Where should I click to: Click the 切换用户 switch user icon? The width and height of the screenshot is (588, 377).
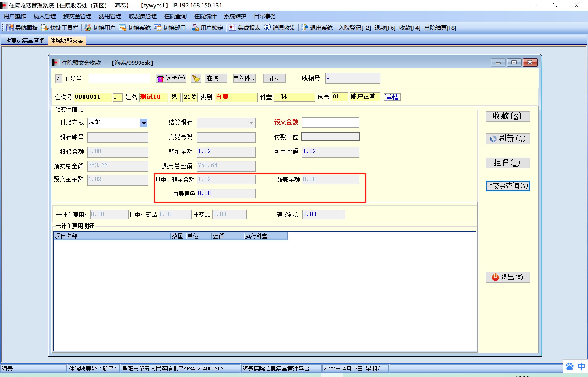[87, 28]
